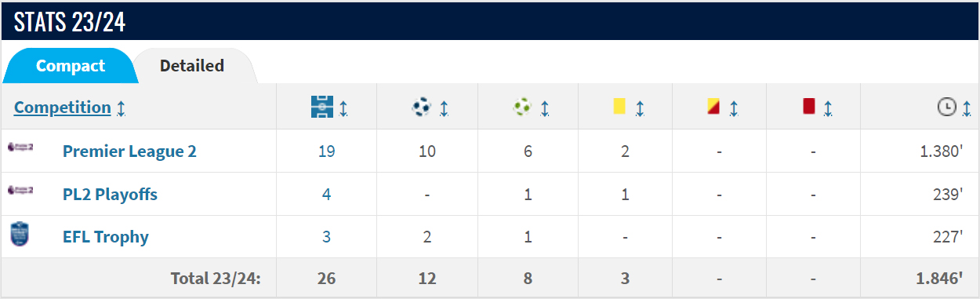
Task: Sort red cards column with its arrow
Action: point(827,108)
